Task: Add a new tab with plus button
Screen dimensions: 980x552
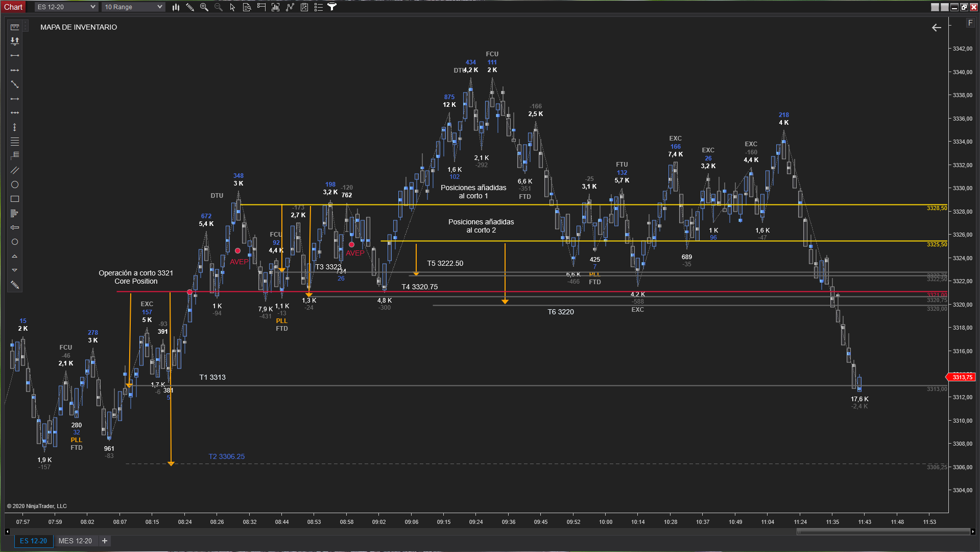Action: (105, 541)
